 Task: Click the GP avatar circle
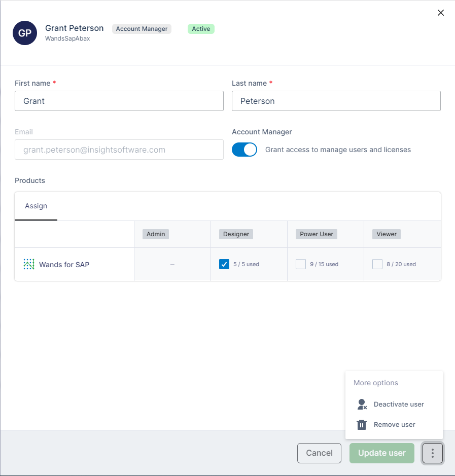click(x=25, y=32)
